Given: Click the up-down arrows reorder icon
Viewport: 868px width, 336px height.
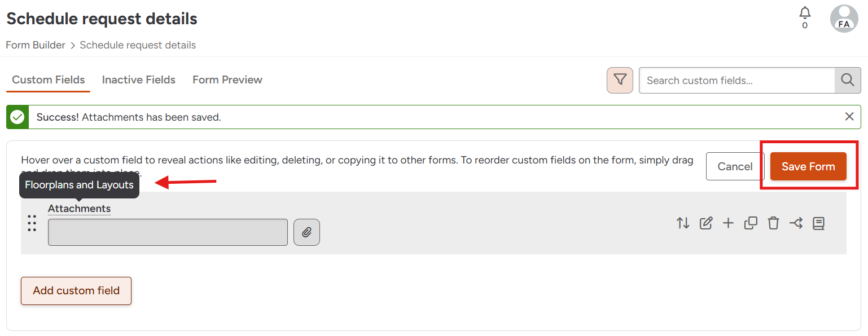Looking at the screenshot, I should [683, 223].
